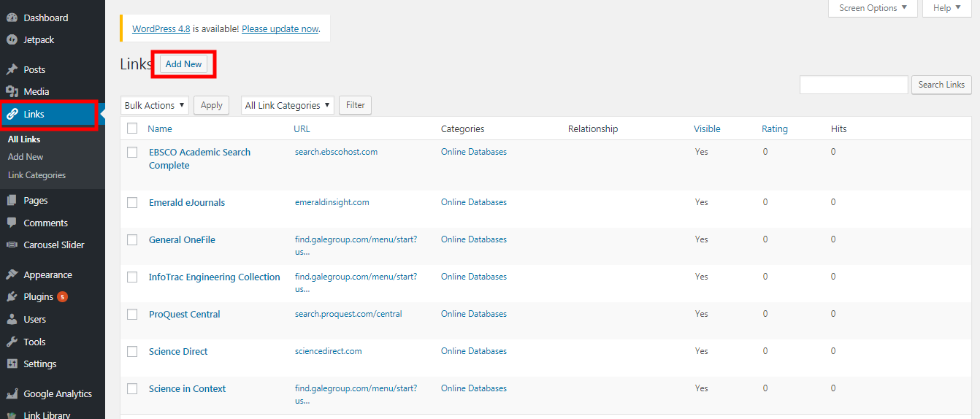The width and height of the screenshot is (980, 419).
Task: Select the ProQuest Central row checkbox
Action: 132,315
